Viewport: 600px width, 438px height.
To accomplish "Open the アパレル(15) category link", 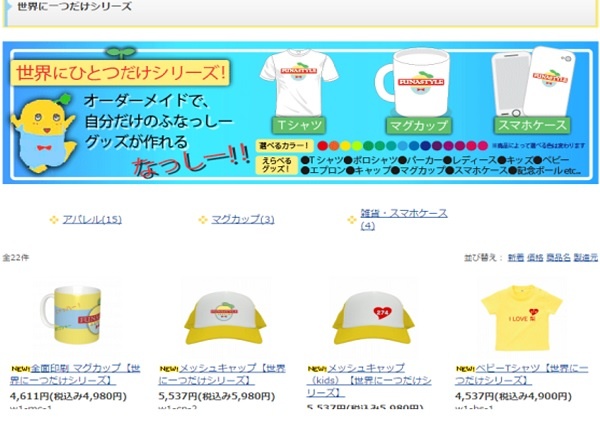I will pos(92,219).
